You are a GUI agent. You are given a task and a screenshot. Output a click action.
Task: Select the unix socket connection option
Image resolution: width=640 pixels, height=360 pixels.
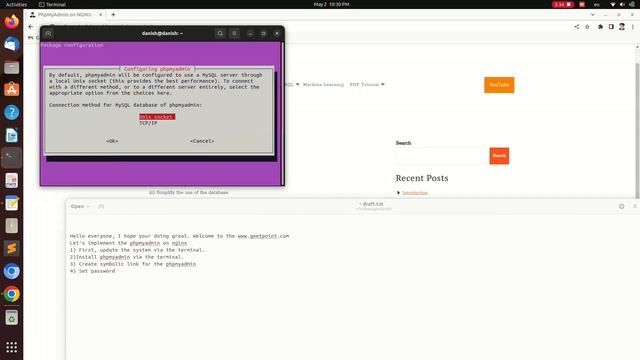tap(157, 117)
